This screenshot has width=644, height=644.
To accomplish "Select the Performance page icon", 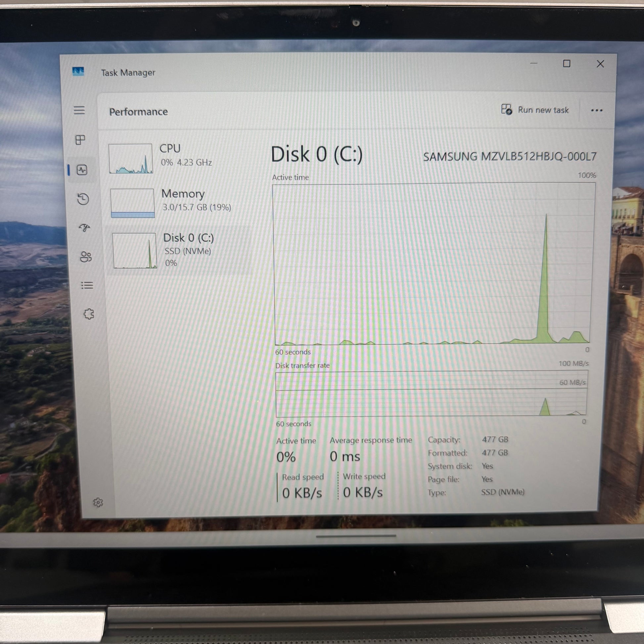I will (82, 170).
